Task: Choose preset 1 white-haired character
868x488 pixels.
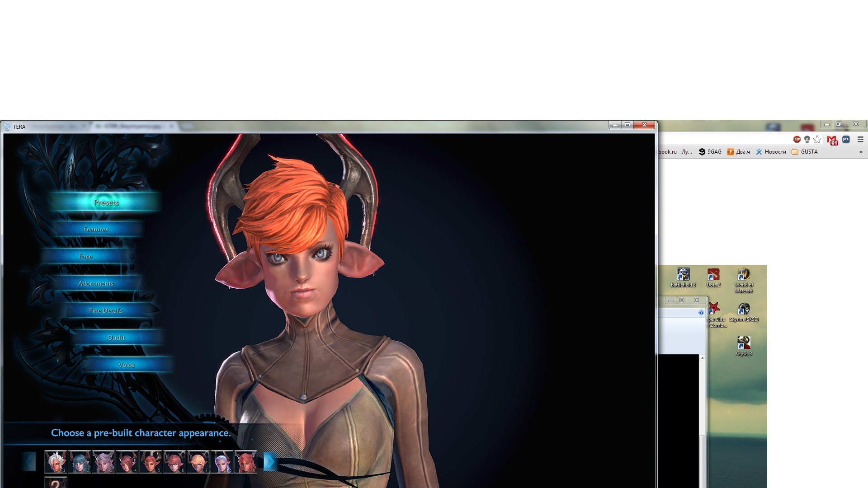Action: [56, 462]
